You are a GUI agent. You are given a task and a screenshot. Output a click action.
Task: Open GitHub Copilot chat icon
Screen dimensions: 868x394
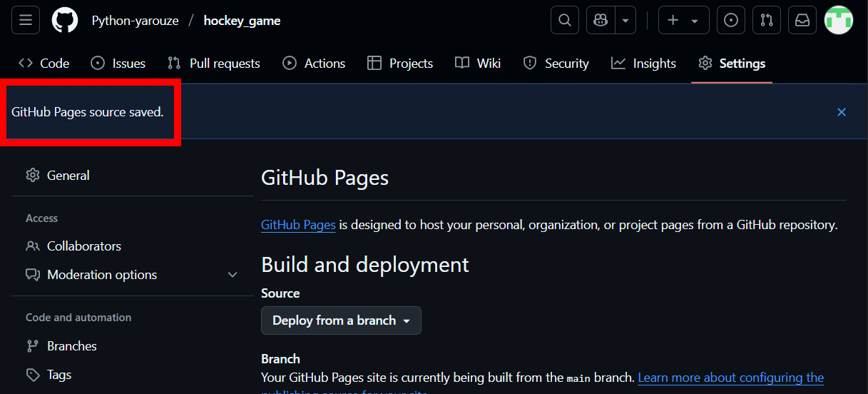coord(601,20)
